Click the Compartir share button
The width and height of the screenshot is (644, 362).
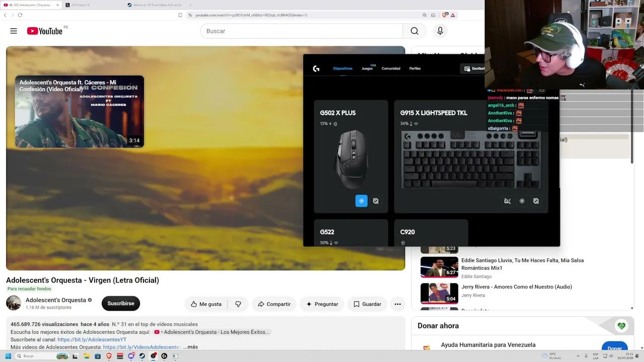pyautogui.click(x=274, y=304)
